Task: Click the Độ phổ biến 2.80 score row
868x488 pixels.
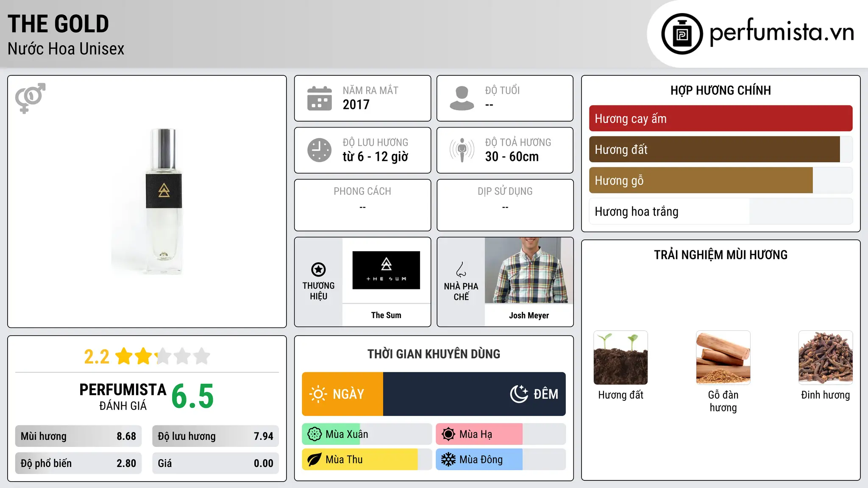Action: point(78,463)
